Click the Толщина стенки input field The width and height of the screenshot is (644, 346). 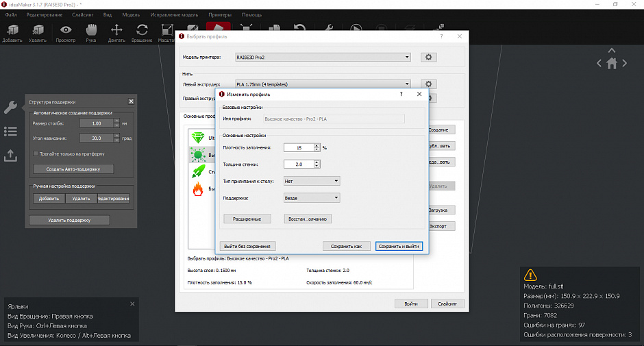[299, 164]
